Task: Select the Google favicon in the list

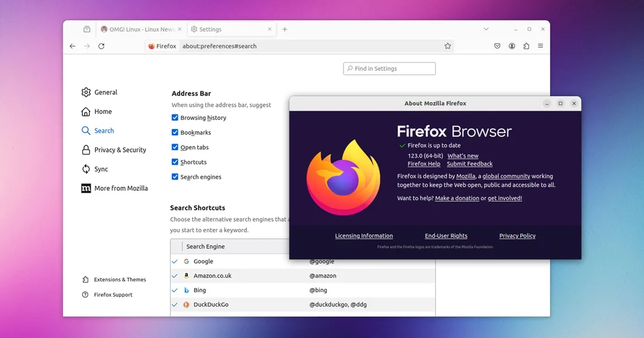Action: pos(187,262)
